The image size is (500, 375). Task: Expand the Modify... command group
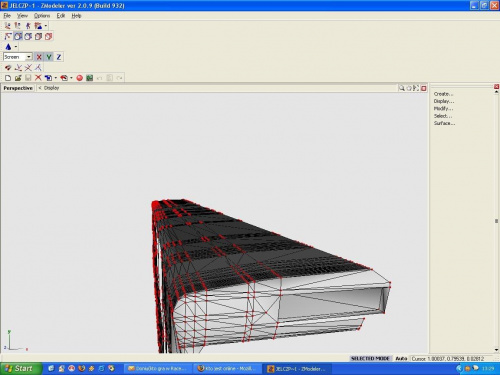(x=443, y=109)
